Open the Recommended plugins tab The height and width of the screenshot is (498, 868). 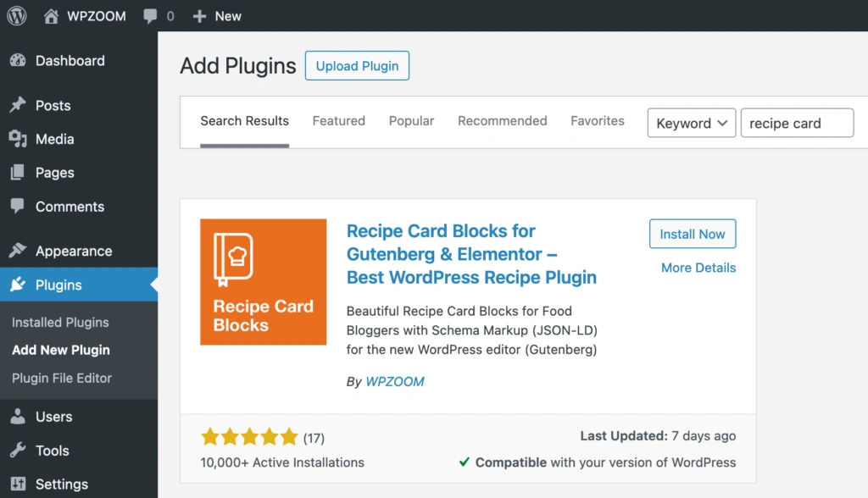tap(502, 121)
